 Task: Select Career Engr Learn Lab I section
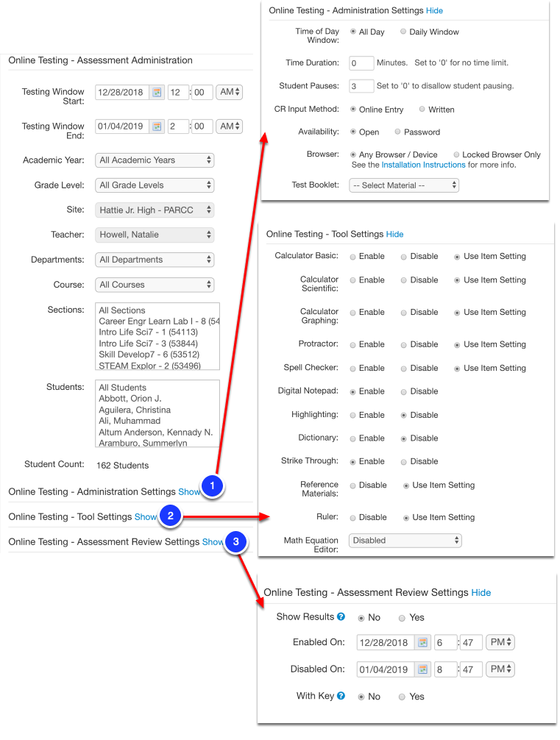pos(157,321)
